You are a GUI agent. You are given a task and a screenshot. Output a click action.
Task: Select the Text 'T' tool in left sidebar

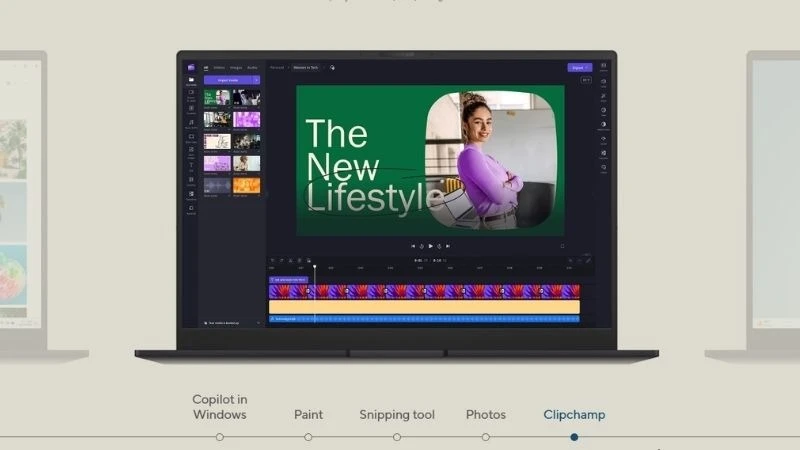(191, 165)
